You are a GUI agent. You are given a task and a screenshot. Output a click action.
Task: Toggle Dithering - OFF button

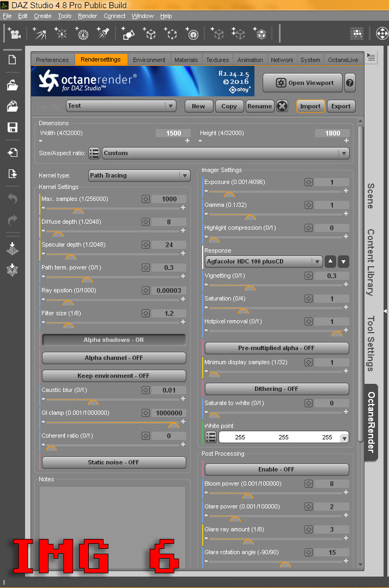(x=277, y=389)
